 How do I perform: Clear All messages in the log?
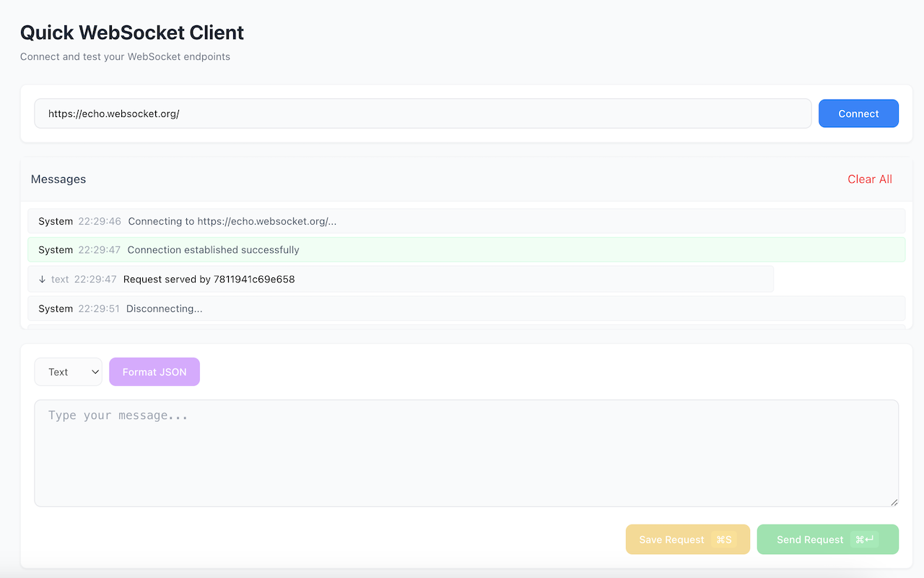coord(869,178)
